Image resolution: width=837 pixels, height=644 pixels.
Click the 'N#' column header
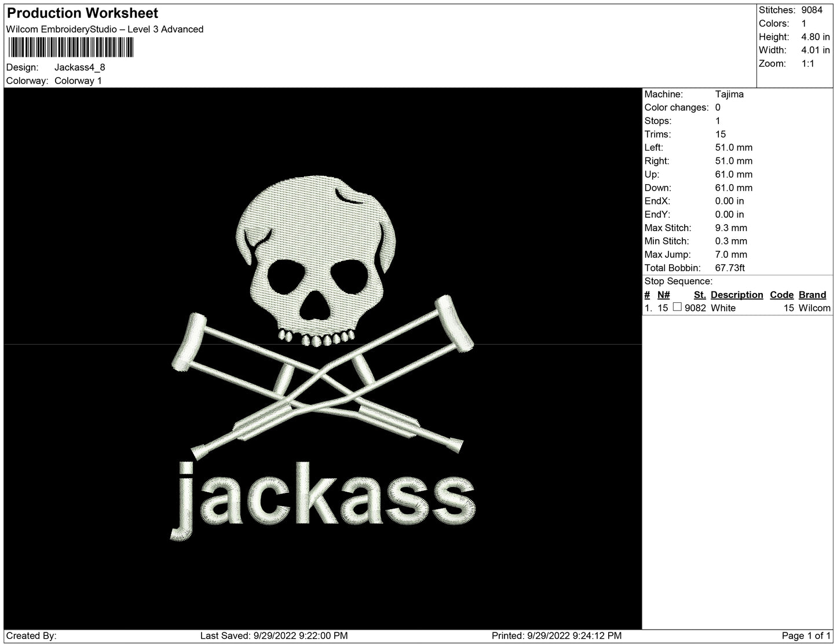(x=664, y=295)
